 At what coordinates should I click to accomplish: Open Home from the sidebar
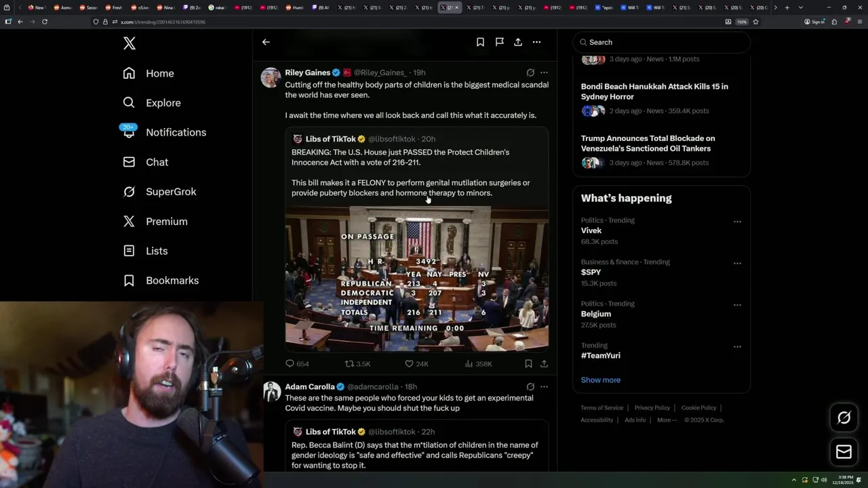coord(149,73)
